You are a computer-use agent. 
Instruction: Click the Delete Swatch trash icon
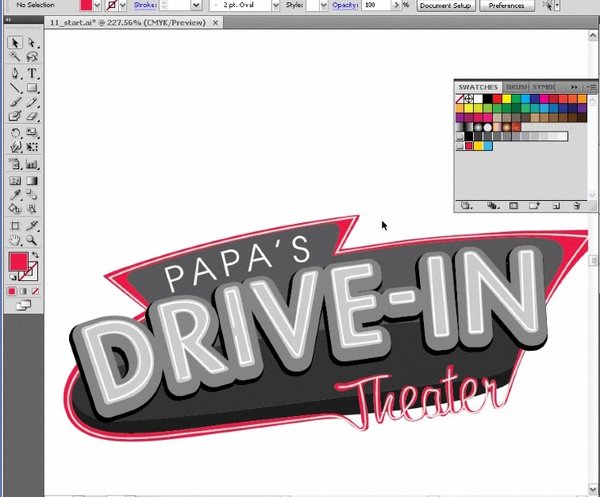tap(576, 205)
